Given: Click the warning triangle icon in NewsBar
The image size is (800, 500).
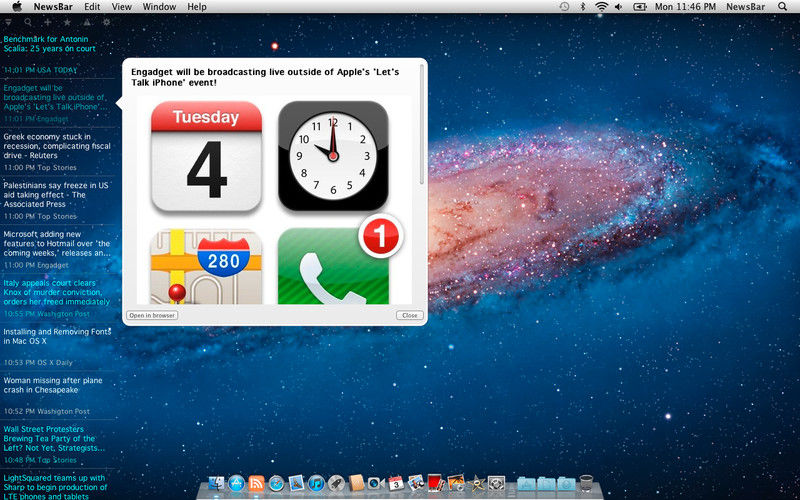Looking at the screenshot, I should tap(87, 22).
